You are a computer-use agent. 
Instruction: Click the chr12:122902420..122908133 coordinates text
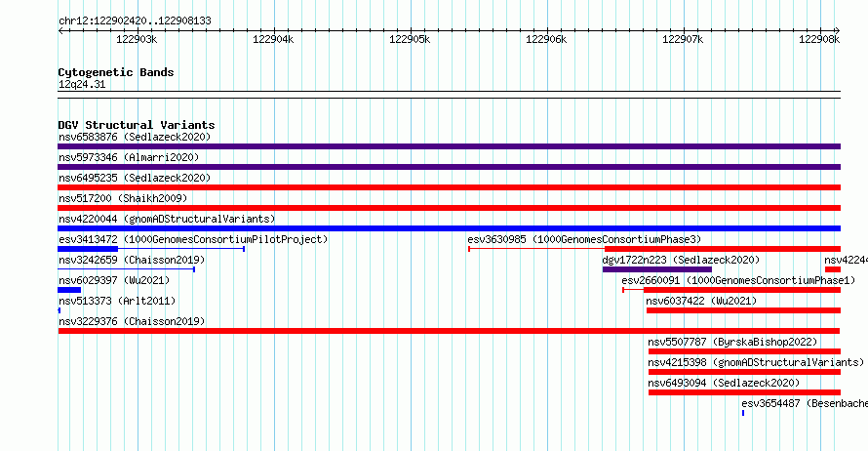(135, 20)
